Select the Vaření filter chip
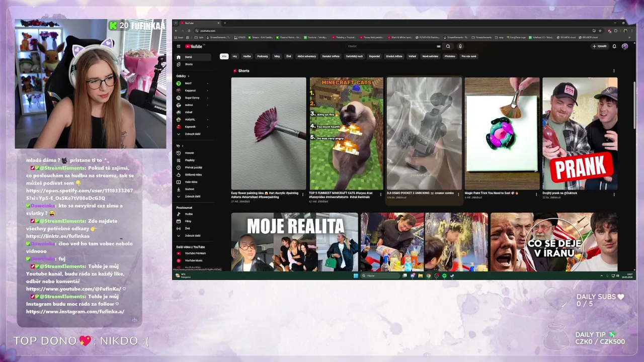This screenshot has width=644, height=362. (412, 56)
